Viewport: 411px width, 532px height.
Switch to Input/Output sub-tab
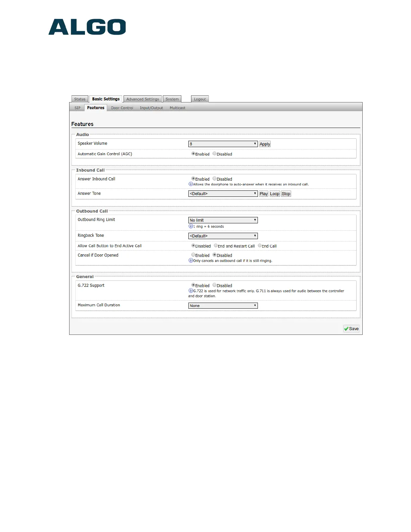151,108
